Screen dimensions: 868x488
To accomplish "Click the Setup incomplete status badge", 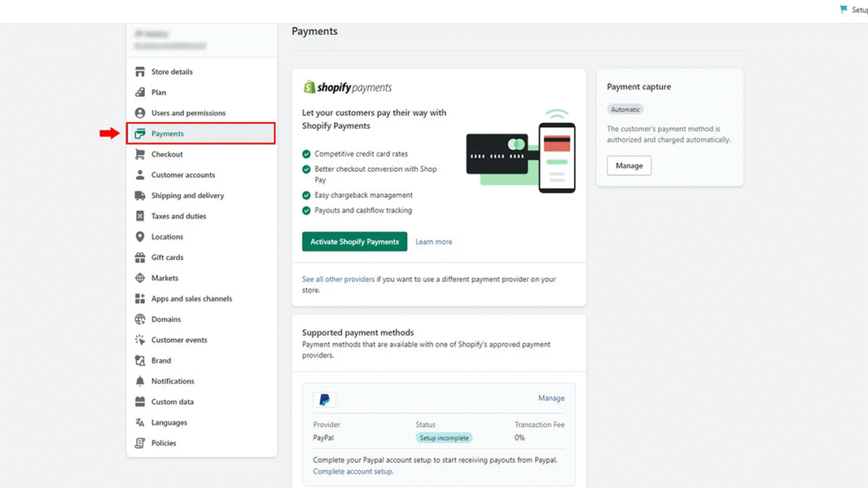I will [x=444, y=438].
